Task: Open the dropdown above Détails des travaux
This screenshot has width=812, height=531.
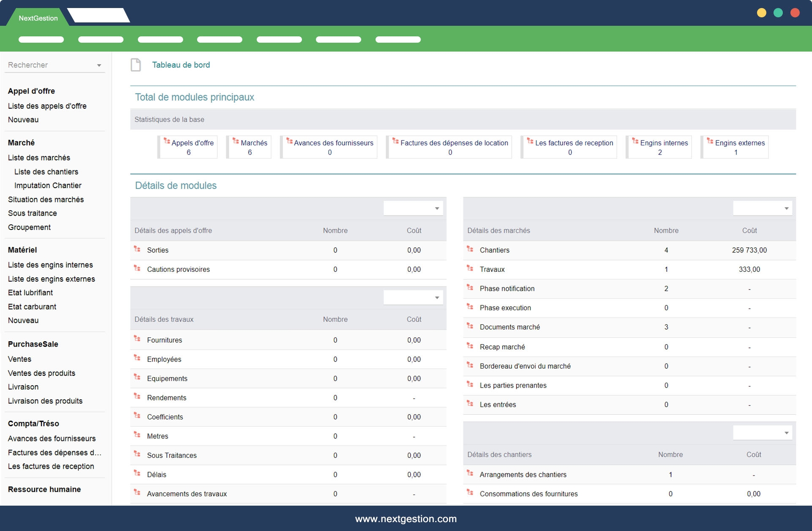Action: tap(413, 298)
